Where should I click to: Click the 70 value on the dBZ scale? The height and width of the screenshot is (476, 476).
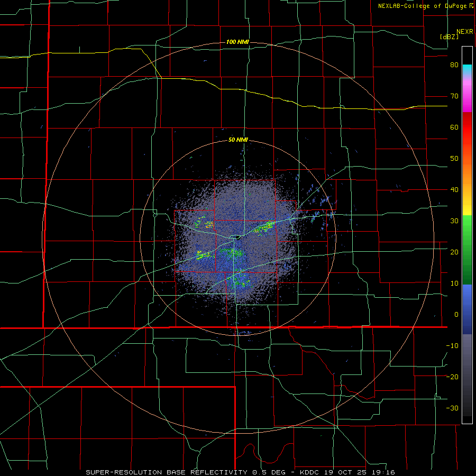tap(454, 96)
